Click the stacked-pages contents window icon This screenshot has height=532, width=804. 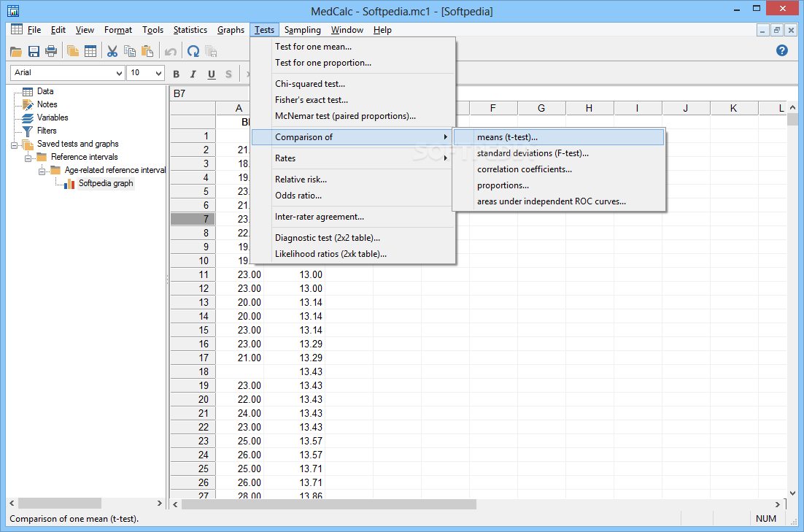click(x=73, y=51)
